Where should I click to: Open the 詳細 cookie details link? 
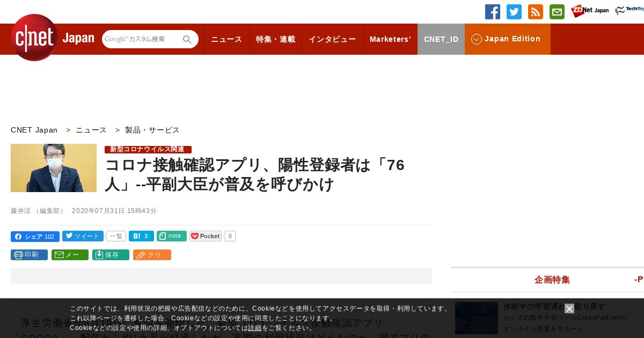point(255,328)
